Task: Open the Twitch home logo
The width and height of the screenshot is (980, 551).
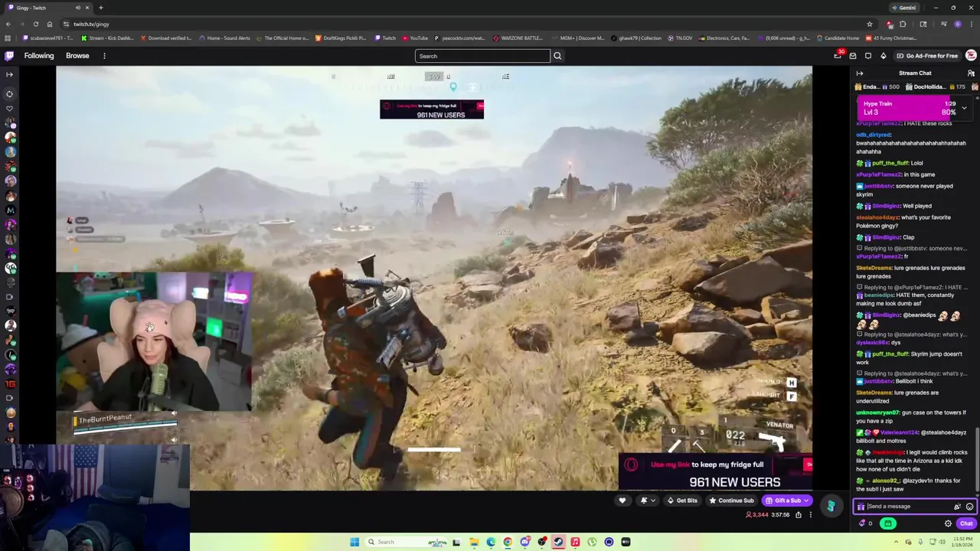Action: 9,56
